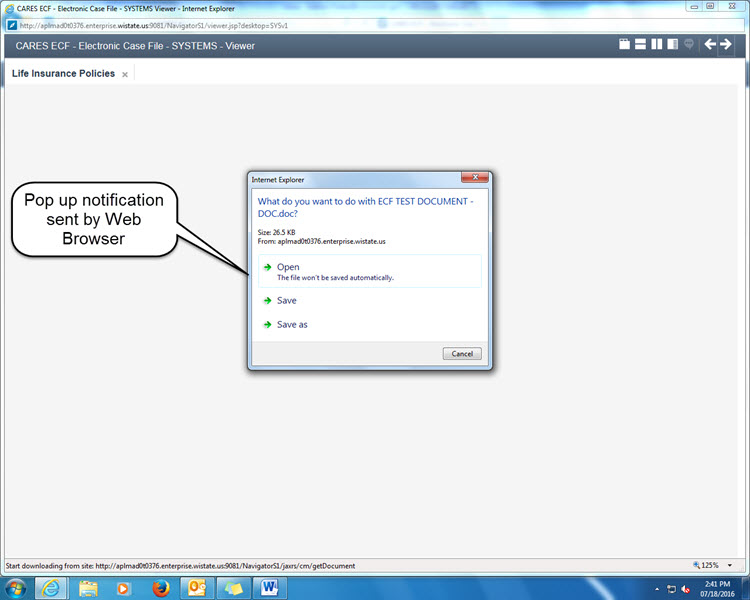This screenshot has height=600, width=750.
Task: Go to previous document with left arrow
Action: (x=710, y=45)
